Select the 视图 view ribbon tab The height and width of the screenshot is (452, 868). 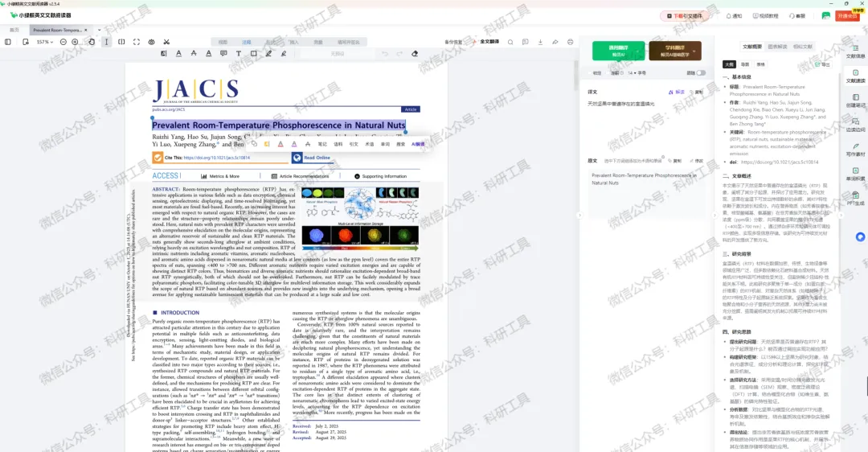[x=223, y=42]
